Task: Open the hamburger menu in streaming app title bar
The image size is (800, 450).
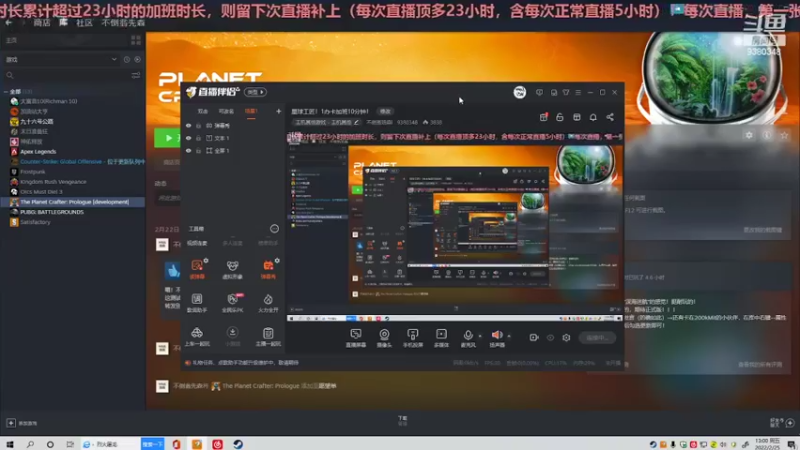Action: pos(578,92)
